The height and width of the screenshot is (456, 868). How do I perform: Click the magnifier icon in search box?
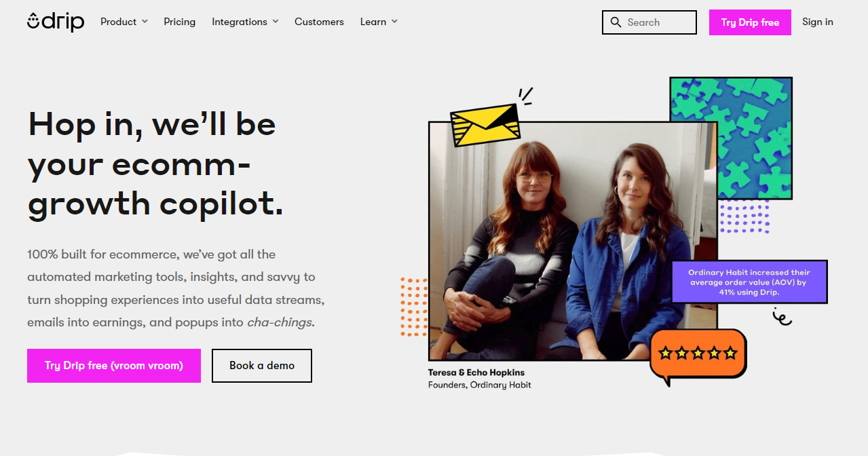pos(616,22)
